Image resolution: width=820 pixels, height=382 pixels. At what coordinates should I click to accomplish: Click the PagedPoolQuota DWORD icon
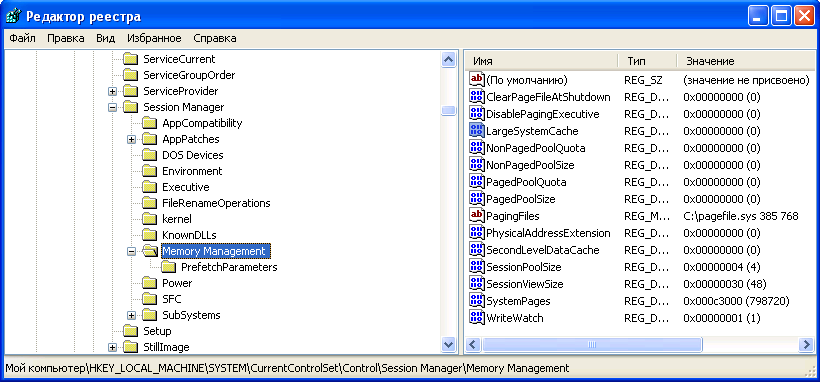point(476,182)
